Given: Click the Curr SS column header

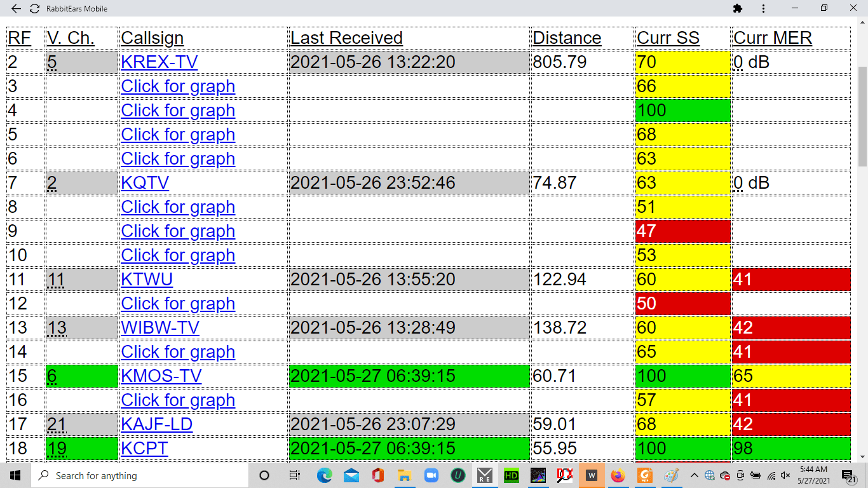Looking at the screenshot, I should 668,37.
